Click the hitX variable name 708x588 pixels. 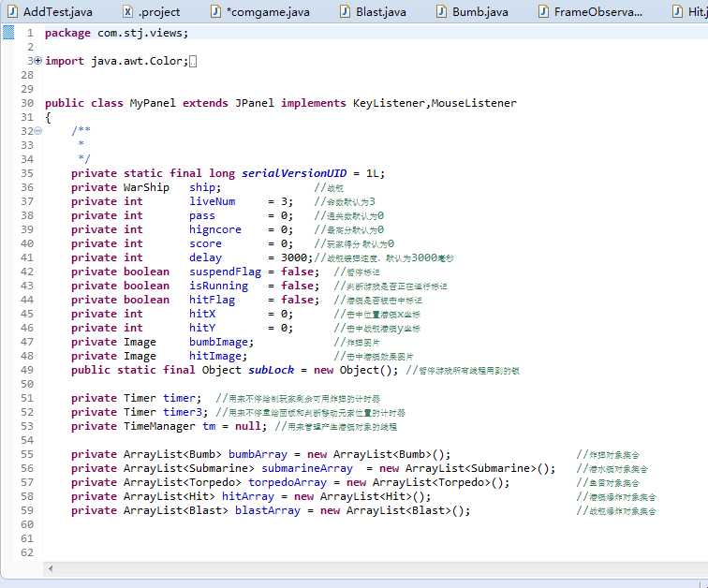tap(202, 314)
